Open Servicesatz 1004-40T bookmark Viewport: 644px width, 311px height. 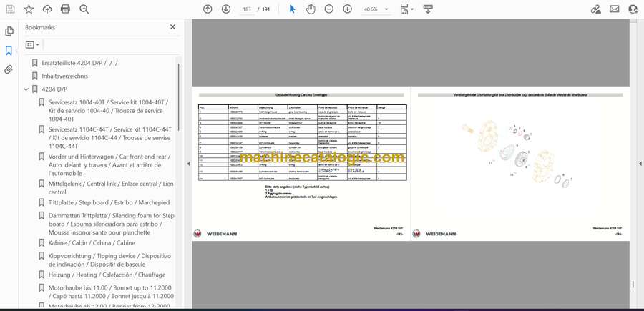pos(109,110)
